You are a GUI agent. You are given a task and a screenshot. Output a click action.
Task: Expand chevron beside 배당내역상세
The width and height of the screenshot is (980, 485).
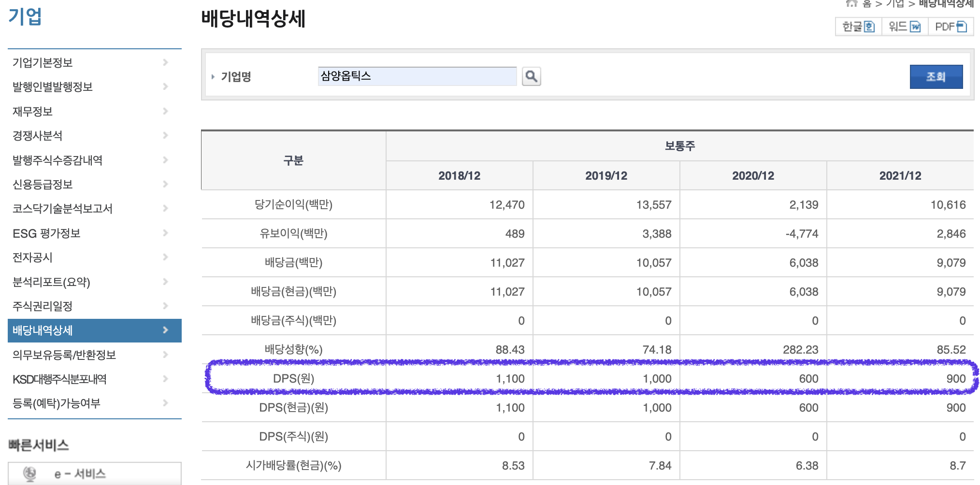165,330
